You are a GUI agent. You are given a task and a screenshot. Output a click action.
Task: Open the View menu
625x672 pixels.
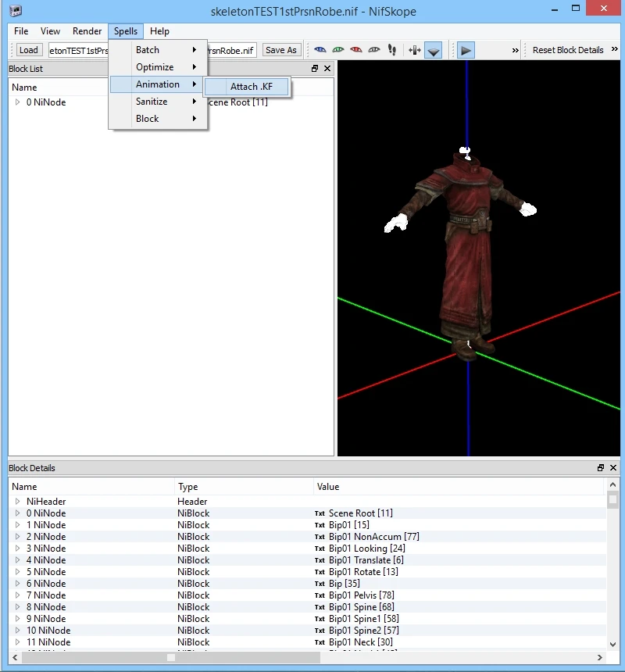pyautogui.click(x=50, y=30)
